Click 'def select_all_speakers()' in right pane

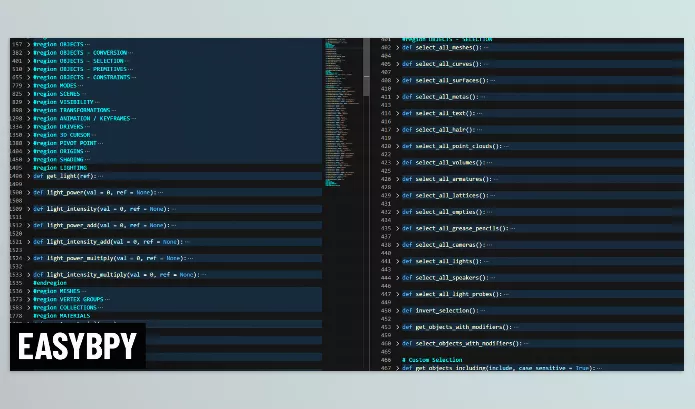pyautogui.click(x=445, y=278)
